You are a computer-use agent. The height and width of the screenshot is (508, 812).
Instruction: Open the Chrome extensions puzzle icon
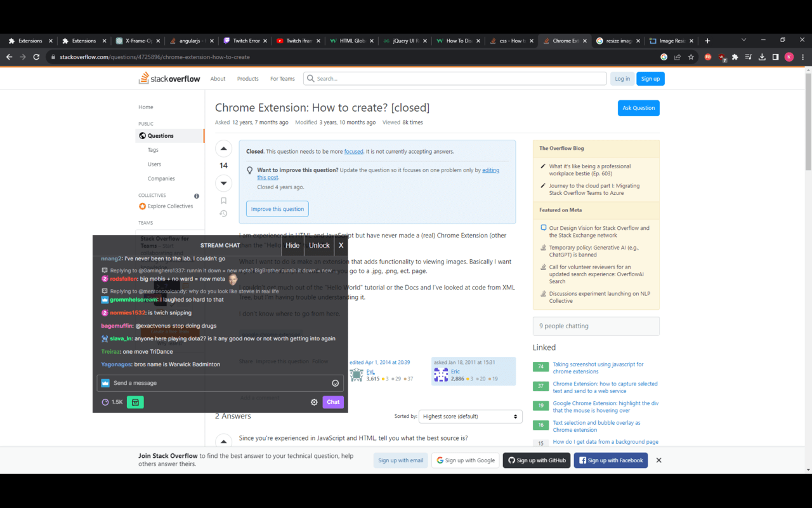[x=735, y=57]
